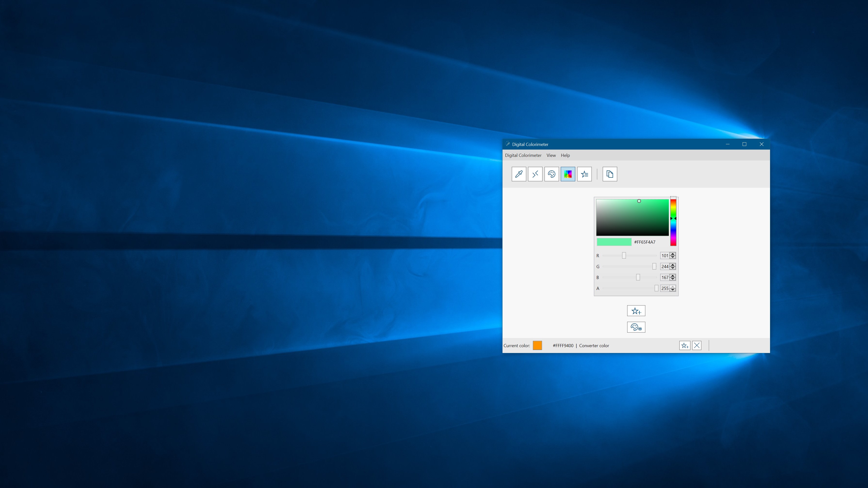Click the palette with dot button

[x=636, y=327]
